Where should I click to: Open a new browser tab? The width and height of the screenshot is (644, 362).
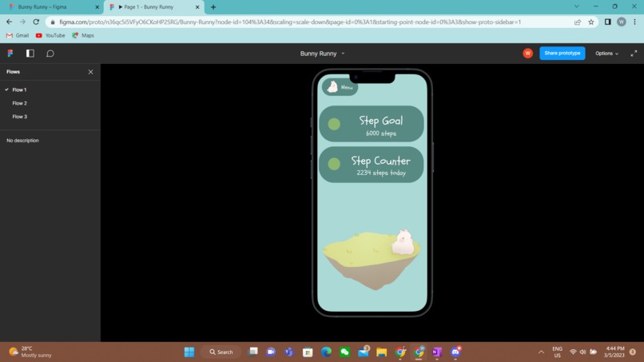[213, 7]
